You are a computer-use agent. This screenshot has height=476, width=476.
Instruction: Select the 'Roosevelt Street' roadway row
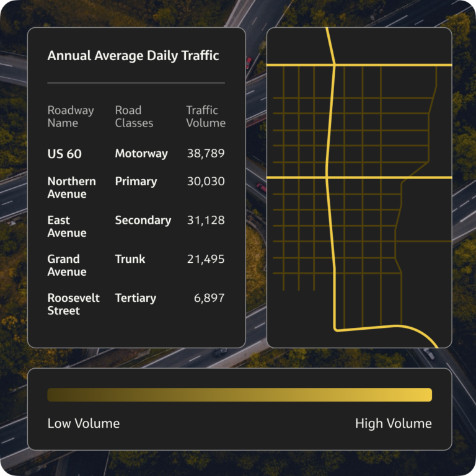[136, 304]
